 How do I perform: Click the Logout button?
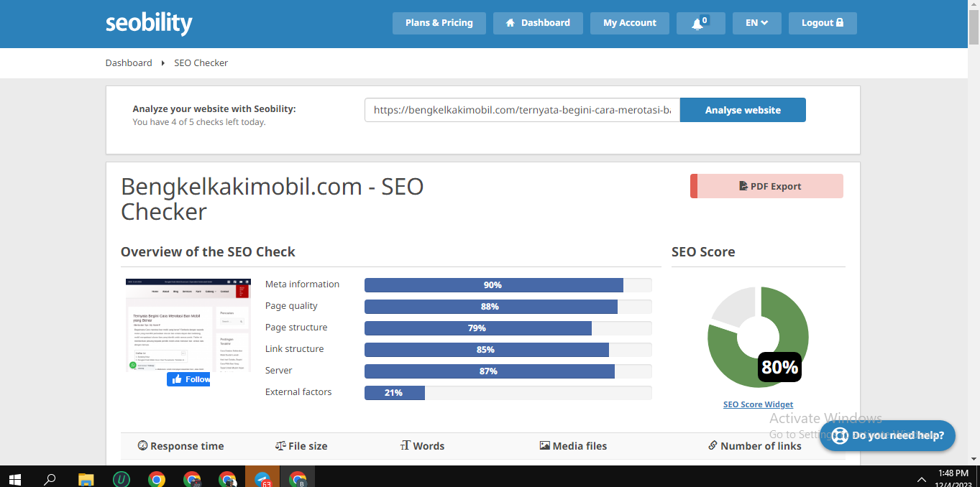coord(823,23)
